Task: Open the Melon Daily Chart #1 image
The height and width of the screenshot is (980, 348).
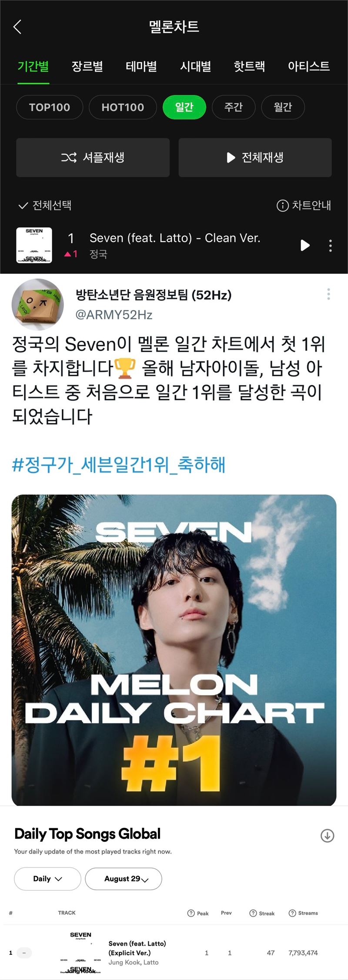Action: (x=174, y=650)
